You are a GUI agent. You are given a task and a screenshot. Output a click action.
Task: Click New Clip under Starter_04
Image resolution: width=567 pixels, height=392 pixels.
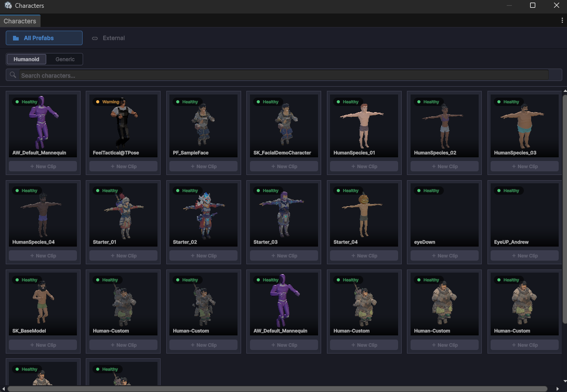tap(364, 256)
